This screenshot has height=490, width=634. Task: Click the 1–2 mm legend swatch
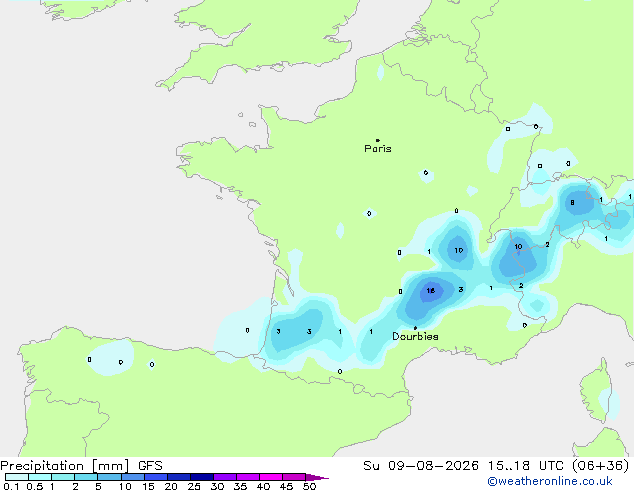(63, 477)
